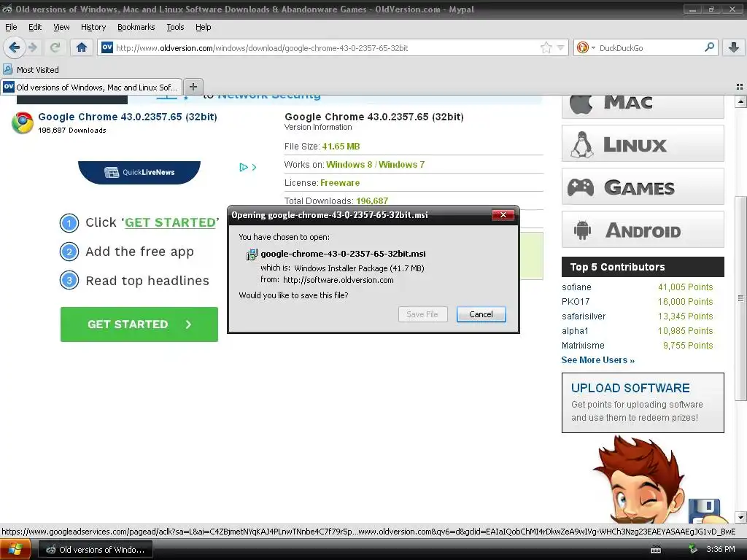Click the search magnifier icon
747x560 pixels.
(x=709, y=47)
